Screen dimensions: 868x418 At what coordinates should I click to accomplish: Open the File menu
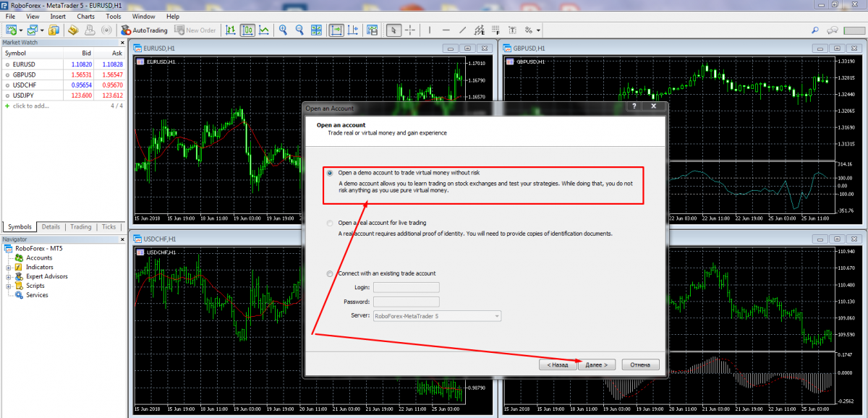click(11, 16)
